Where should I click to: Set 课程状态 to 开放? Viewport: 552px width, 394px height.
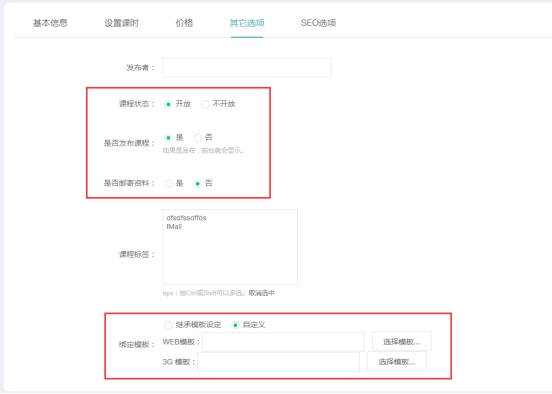click(168, 104)
